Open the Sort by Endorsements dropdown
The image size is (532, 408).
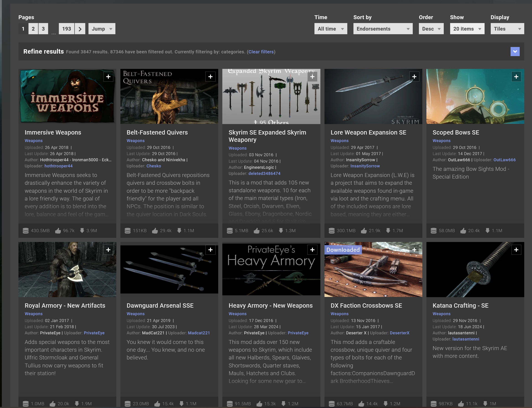click(x=383, y=29)
